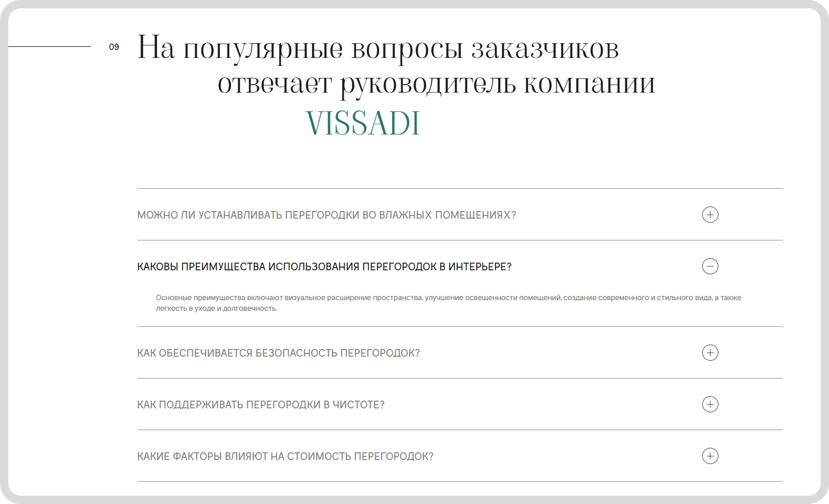Collapse the question about partition advantages in interiors
Image resolution: width=829 pixels, height=504 pixels.
click(x=325, y=266)
